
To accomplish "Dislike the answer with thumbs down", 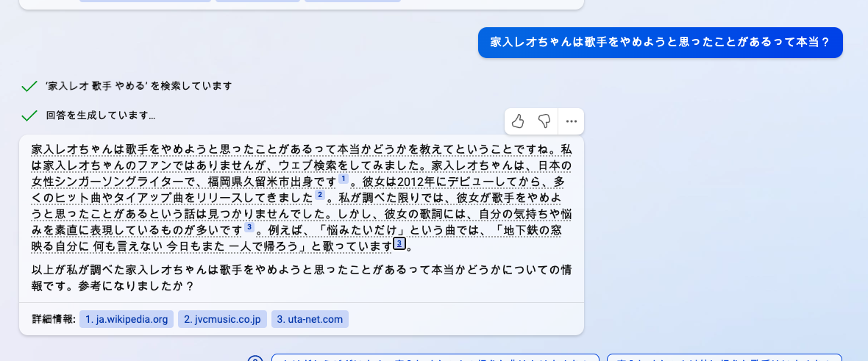I will (544, 121).
